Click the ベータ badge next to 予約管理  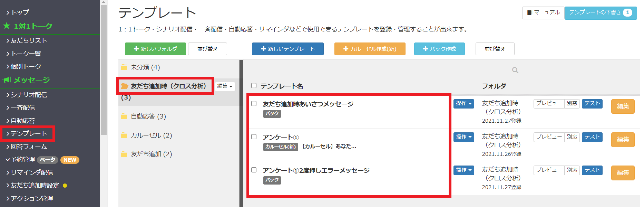(48, 160)
